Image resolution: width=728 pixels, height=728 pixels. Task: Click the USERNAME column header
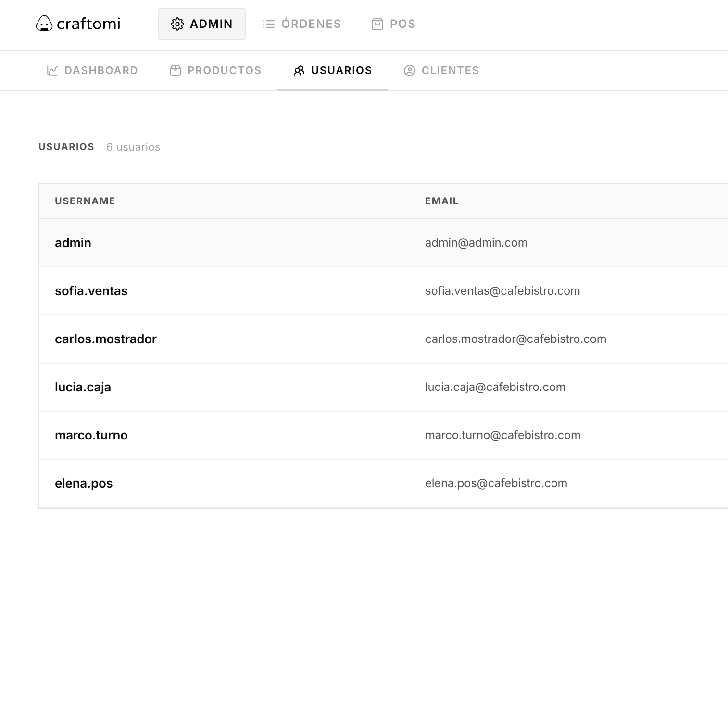(85, 201)
